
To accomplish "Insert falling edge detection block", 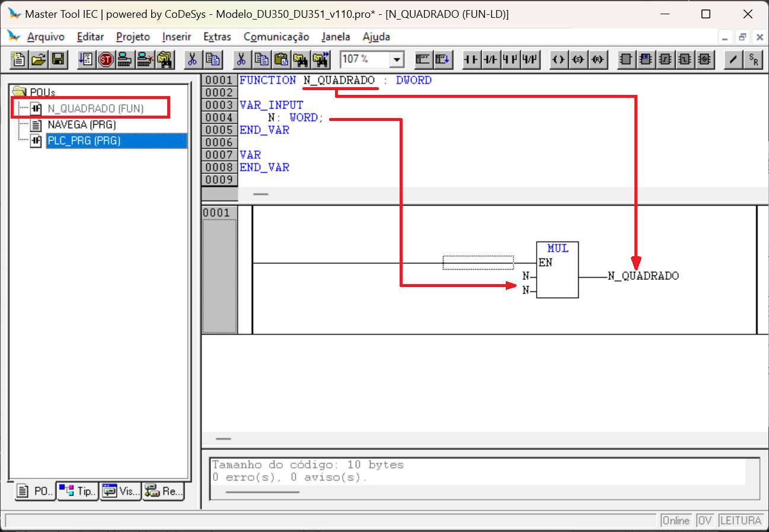I will (x=685, y=59).
